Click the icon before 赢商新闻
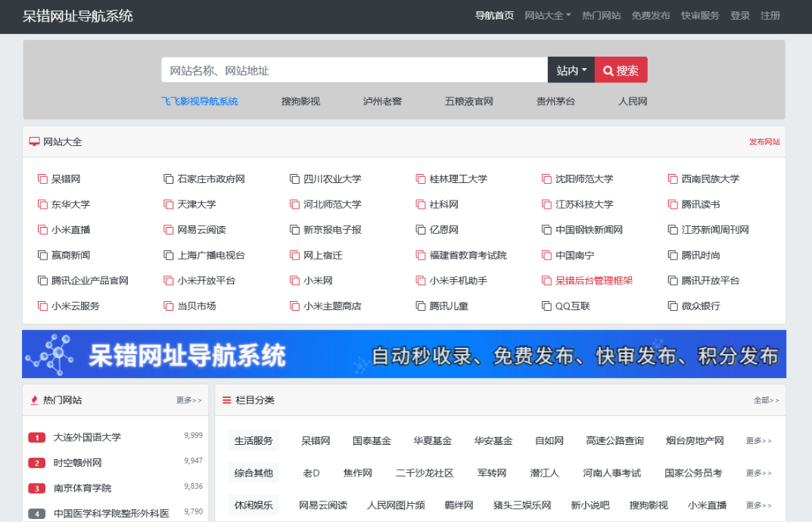Image resolution: width=812 pixels, height=528 pixels. 42,255
